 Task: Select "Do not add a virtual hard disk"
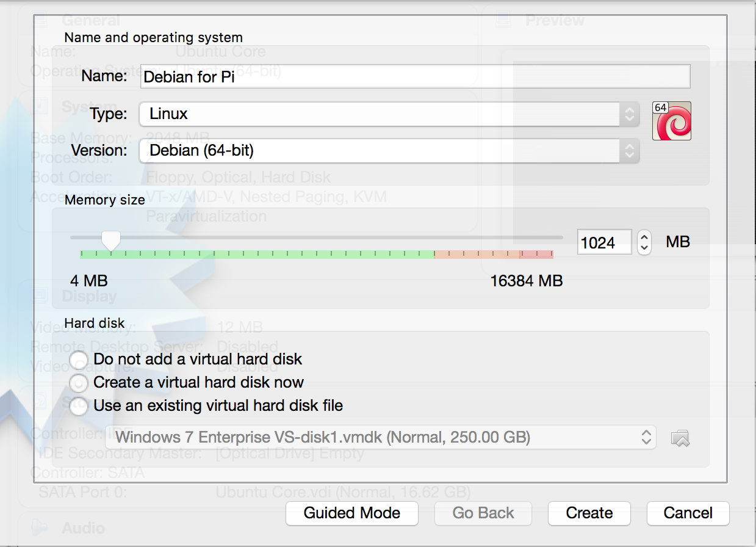79,360
